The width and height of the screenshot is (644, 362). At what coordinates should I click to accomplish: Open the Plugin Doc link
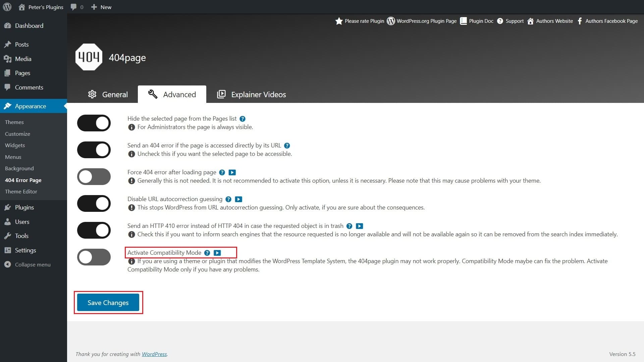[x=476, y=21]
